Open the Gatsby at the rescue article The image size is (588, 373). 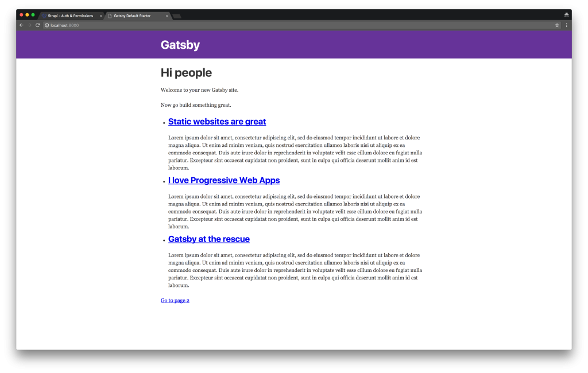pyautogui.click(x=209, y=239)
